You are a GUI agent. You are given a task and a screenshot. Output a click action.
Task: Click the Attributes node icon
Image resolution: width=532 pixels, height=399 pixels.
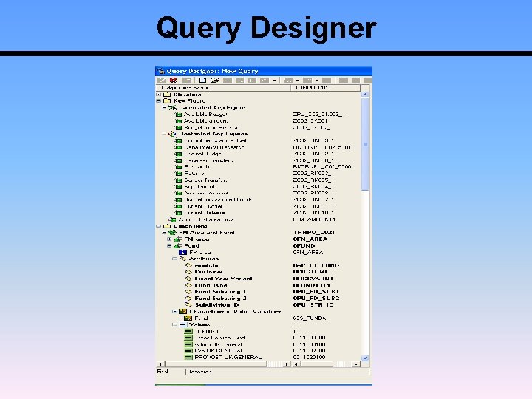click(x=183, y=259)
